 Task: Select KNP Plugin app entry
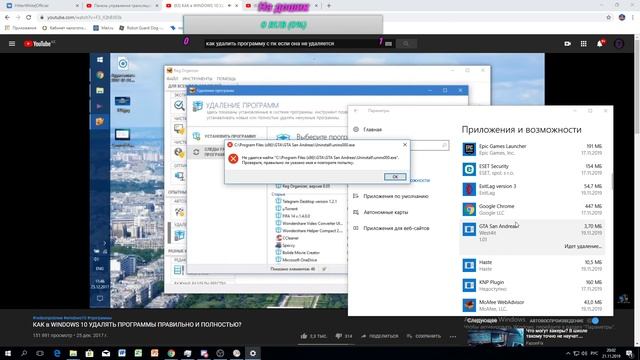(532, 285)
